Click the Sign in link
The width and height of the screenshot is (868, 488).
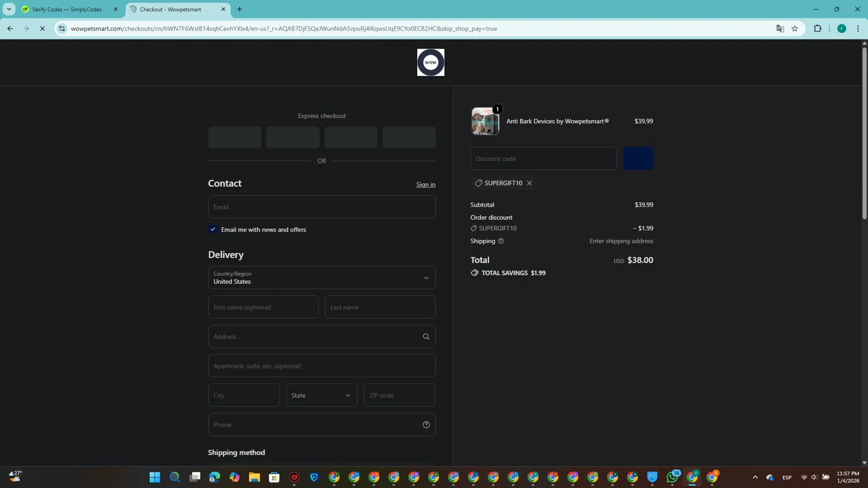426,185
